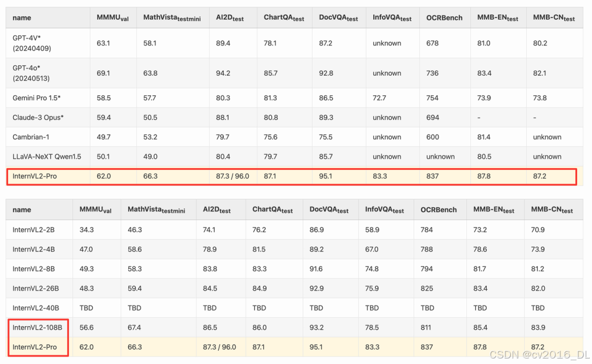592x364 pixels.
Task: Click the "678" OCRBench cell
Action: tap(432, 43)
